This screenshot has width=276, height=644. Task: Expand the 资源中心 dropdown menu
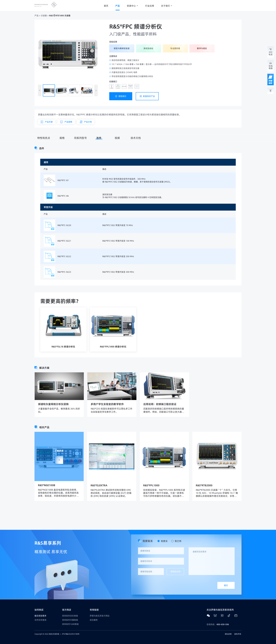(x=132, y=6)
